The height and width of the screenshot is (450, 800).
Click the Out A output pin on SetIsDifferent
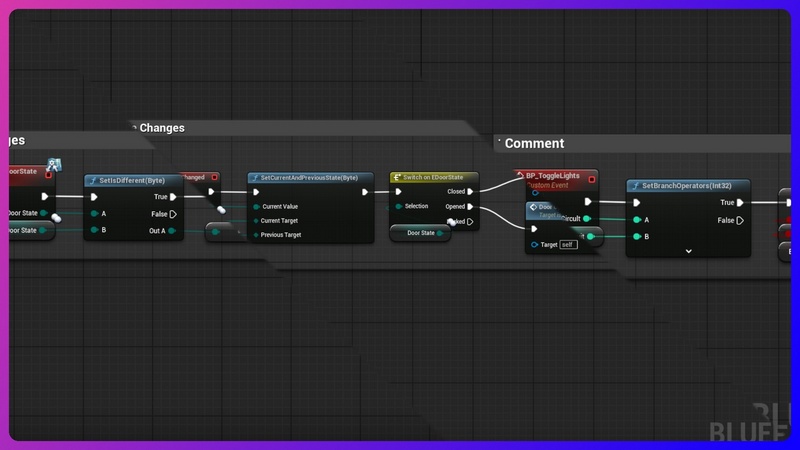click(173, 231)
